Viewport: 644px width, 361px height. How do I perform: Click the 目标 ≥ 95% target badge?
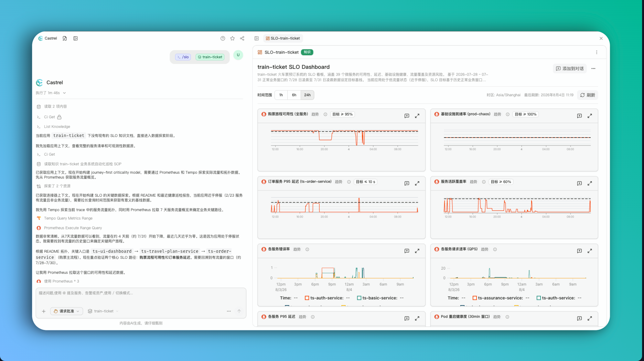click(x=343, y=114)
